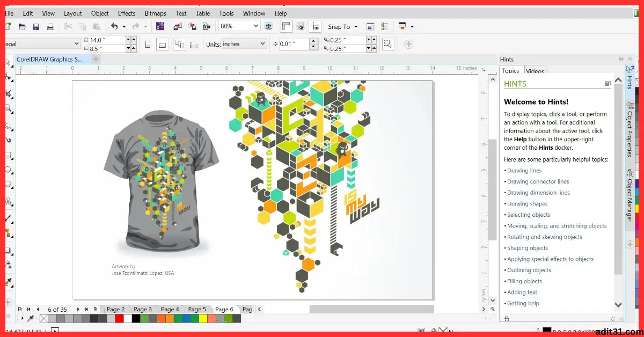Open a document with the Open folder icon
Viewport: 644px width, 337px height.
pos(22,26)
